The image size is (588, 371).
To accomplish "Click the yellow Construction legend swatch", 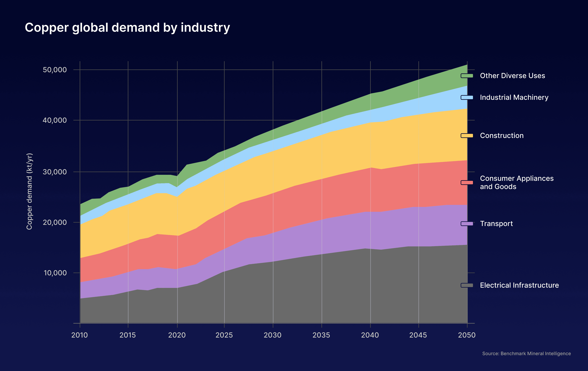I will pyautogui.click(x=467, y=136).
